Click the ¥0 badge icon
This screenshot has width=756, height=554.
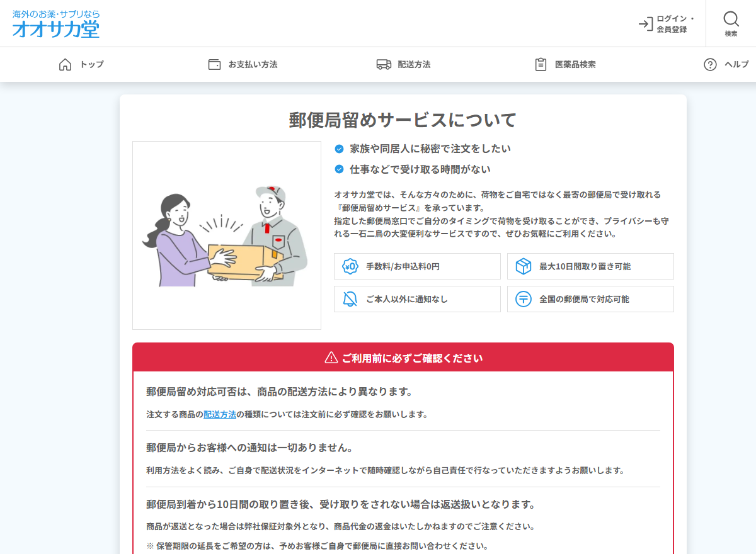point(350,266)
